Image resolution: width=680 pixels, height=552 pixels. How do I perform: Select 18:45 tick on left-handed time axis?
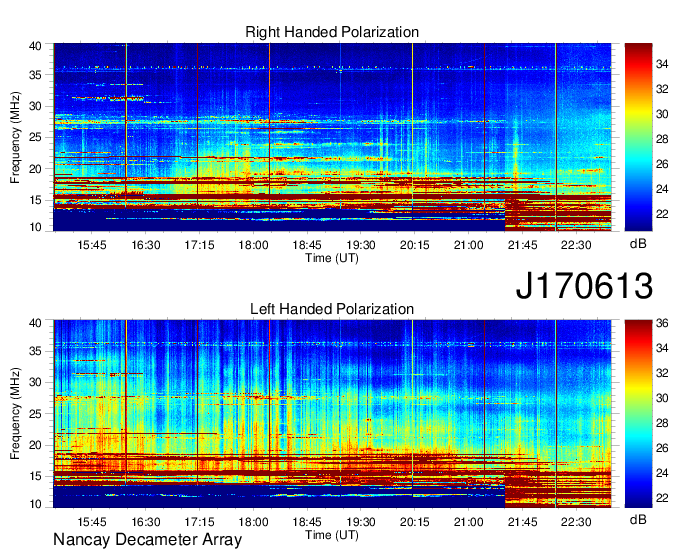307,522
